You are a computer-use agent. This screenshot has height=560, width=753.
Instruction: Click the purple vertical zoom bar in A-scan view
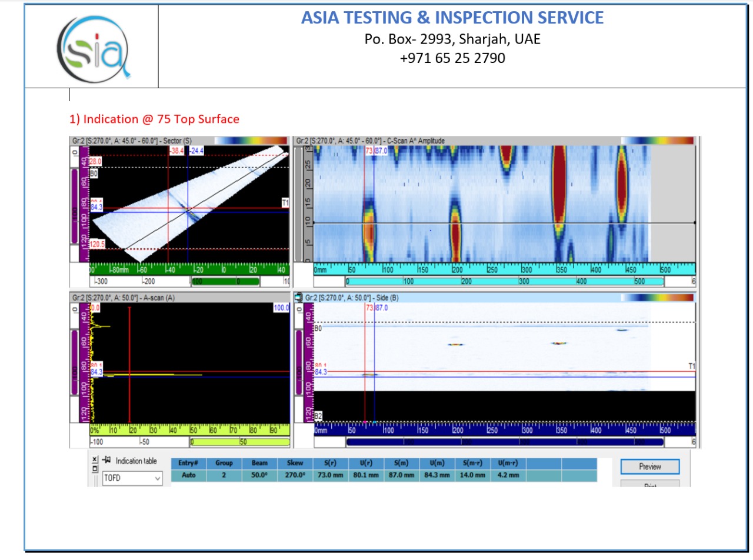[x=75, y=362]
